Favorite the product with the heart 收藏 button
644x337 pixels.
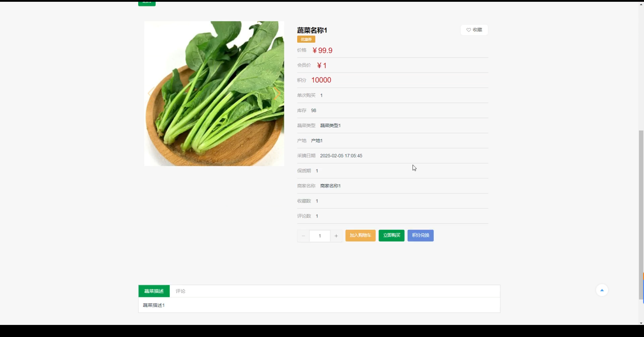[474, 30]
